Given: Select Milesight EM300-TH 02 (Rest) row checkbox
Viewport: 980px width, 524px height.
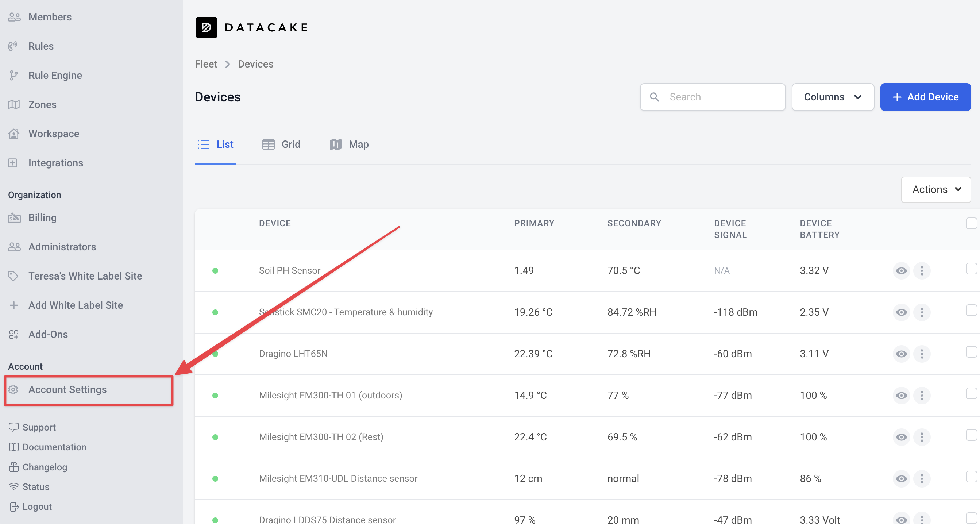Looking at the screenshot, I should pyautogui.click(x=971, y=435).
